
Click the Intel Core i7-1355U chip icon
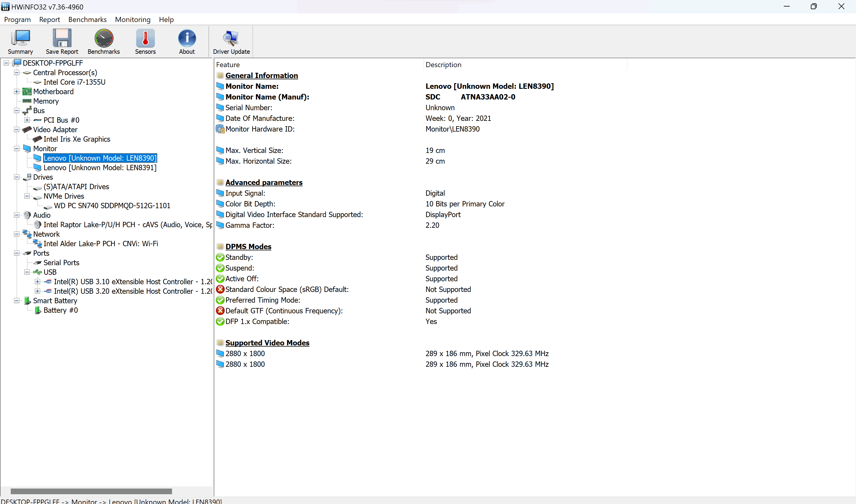coord(37,82)
